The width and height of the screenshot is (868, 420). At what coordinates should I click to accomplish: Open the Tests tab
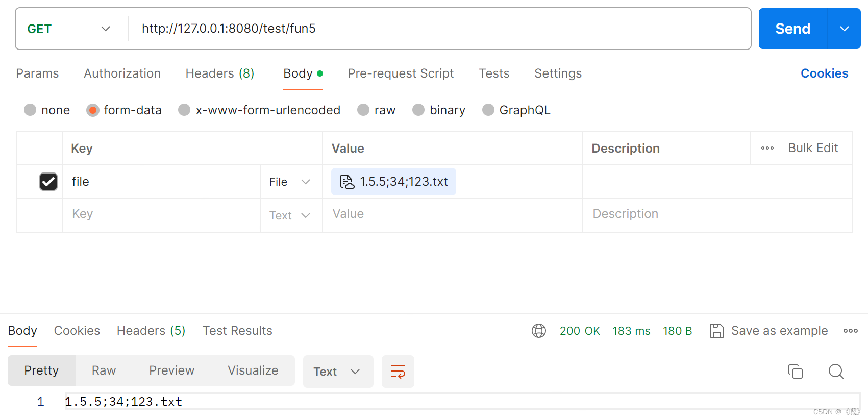click(x=494, y=73)
